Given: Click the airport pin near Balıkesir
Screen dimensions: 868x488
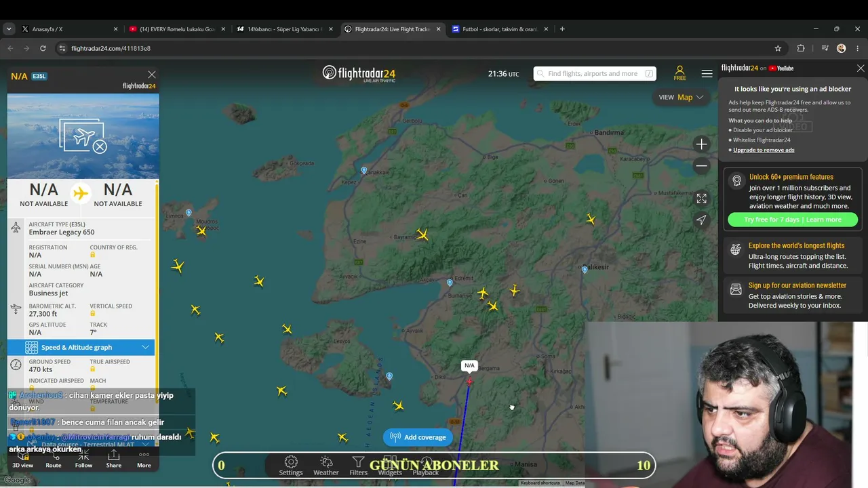Looking at the screenshot, I should click(x=585, y=270).
